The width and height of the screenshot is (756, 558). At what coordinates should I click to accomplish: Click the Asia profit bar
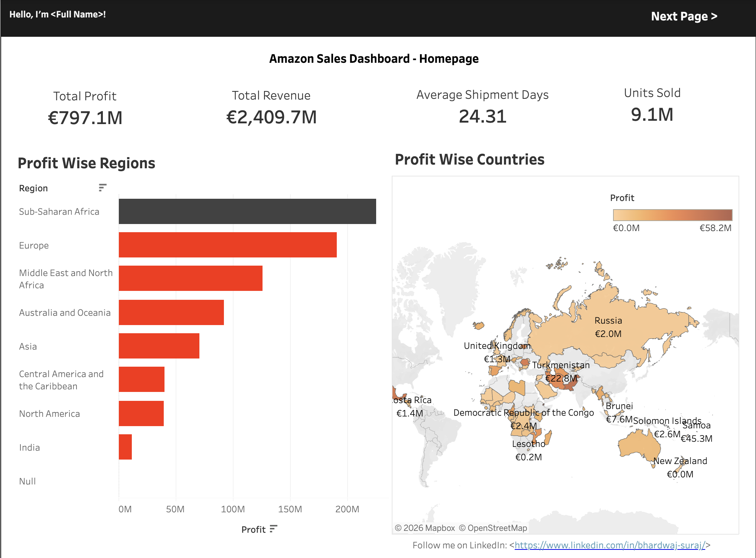click(159, 346)
